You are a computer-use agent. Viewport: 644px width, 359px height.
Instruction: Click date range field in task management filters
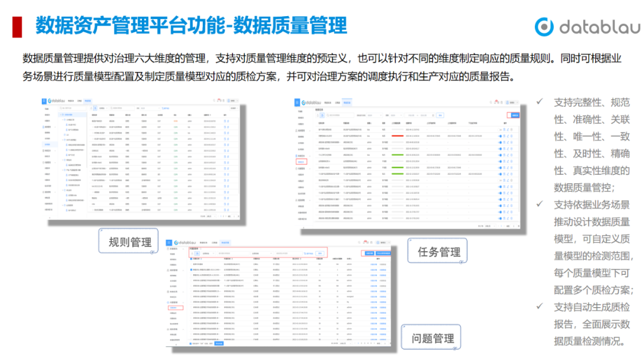click(419, 116)
